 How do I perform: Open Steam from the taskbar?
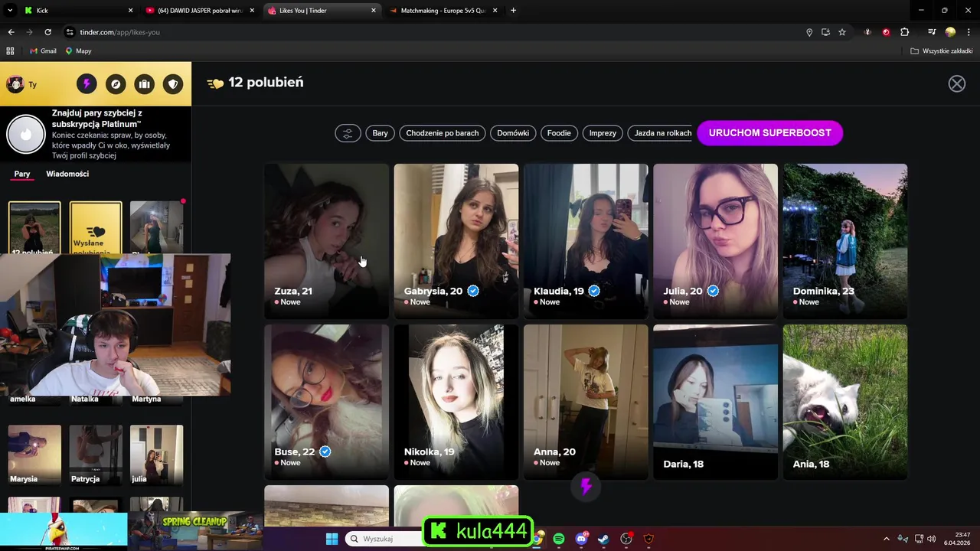pos(604,539)
